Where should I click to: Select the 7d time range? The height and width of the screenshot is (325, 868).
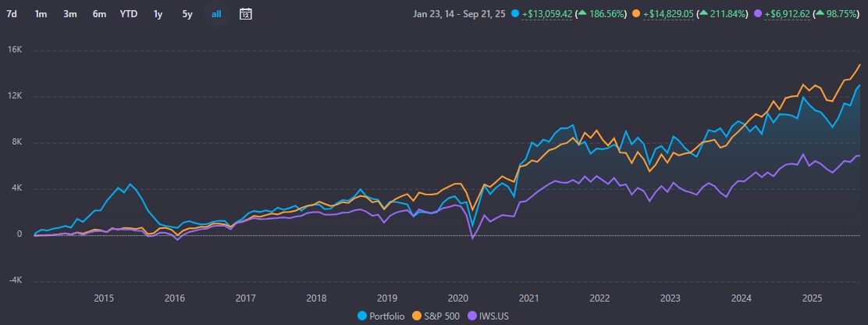point(12,14)
